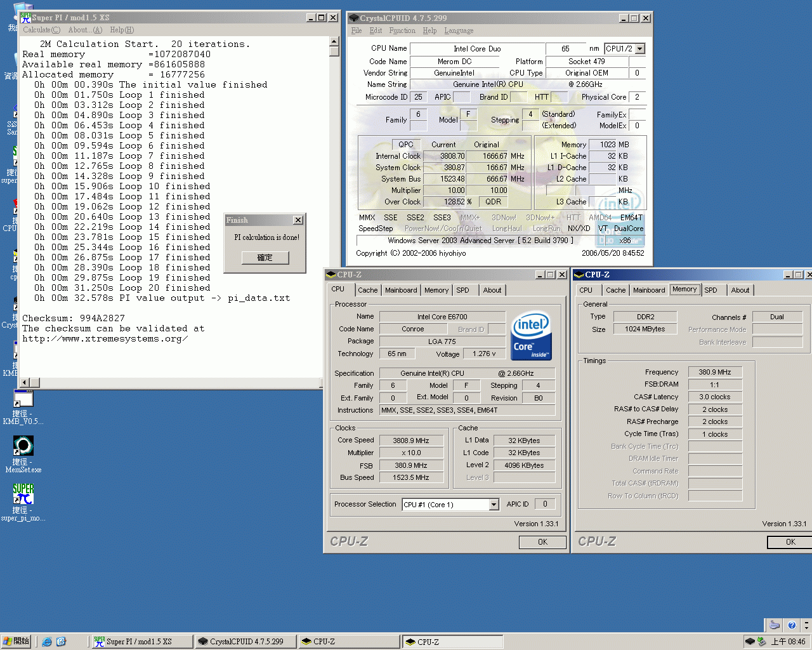Image resolution: width=812 pixels, height=650 pixels.
Task: Click the CPU-Z Core Speed value 3808.9 MHz
Action: 410,441
